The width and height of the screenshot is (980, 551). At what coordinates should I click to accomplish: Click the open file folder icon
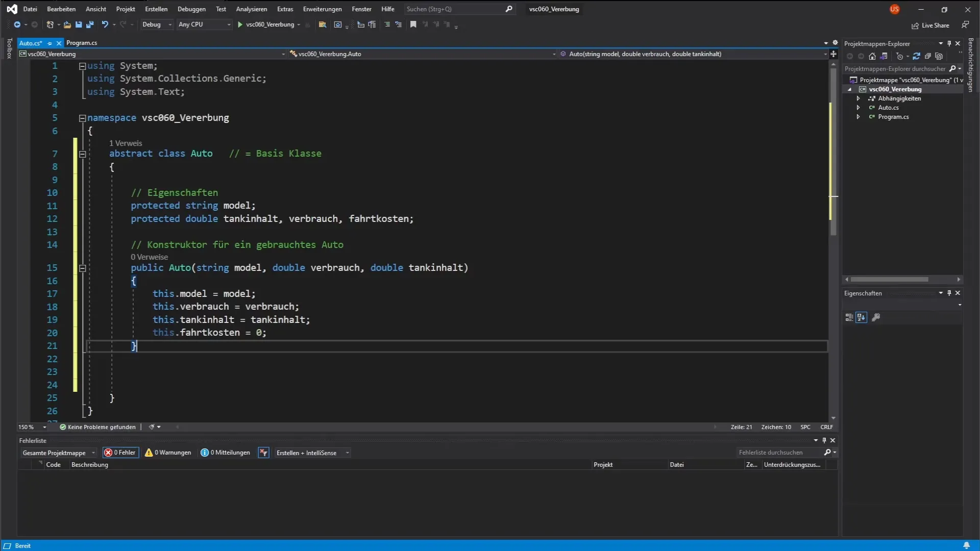(x=67, y=24)
